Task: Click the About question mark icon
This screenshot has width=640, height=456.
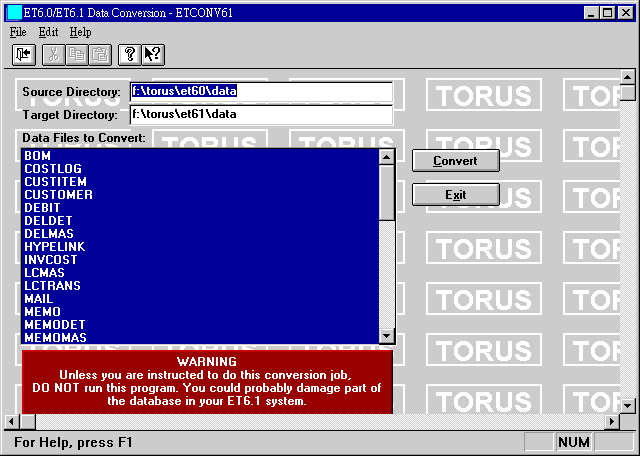Action: tap(130, 55)
